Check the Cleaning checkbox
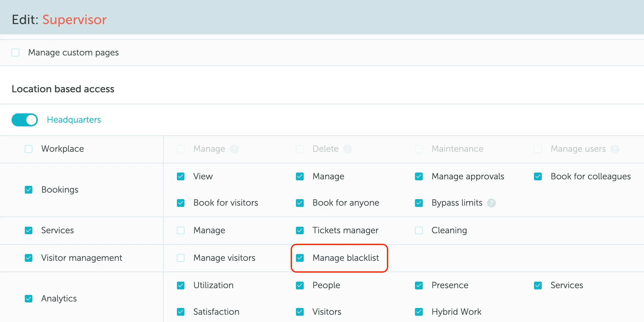Screen dimensions: 644x322 (x=419, y=230)
